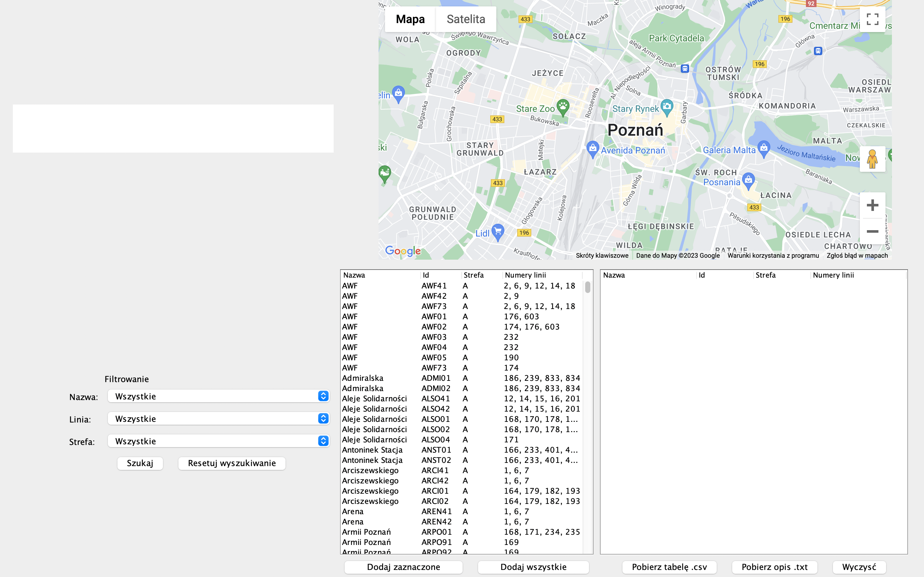Click the Lidl shopping cart marker
Screen dimensions: 924x577
pyautogui.click(x=498, y=231)
